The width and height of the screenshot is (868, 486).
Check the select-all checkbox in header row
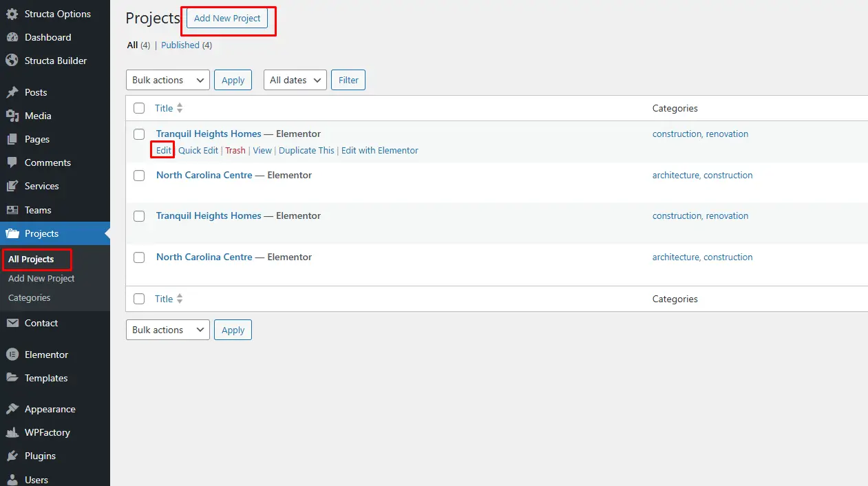(x=139, y=108)
